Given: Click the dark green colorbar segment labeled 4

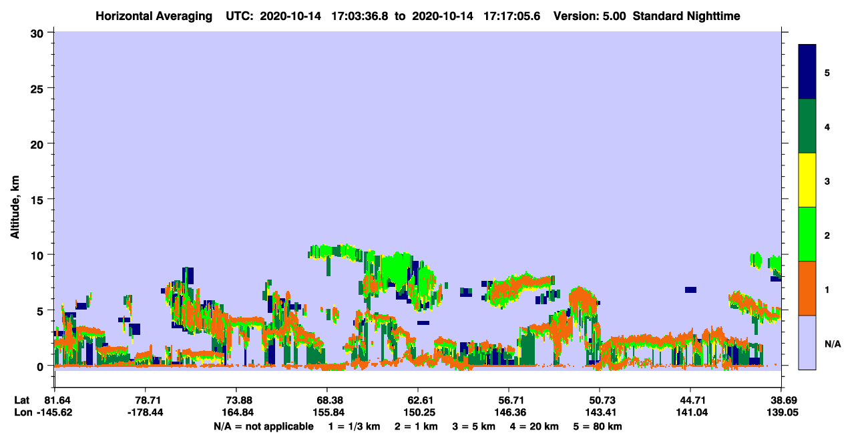Looking at the screenshot, I should click(807, 126).
